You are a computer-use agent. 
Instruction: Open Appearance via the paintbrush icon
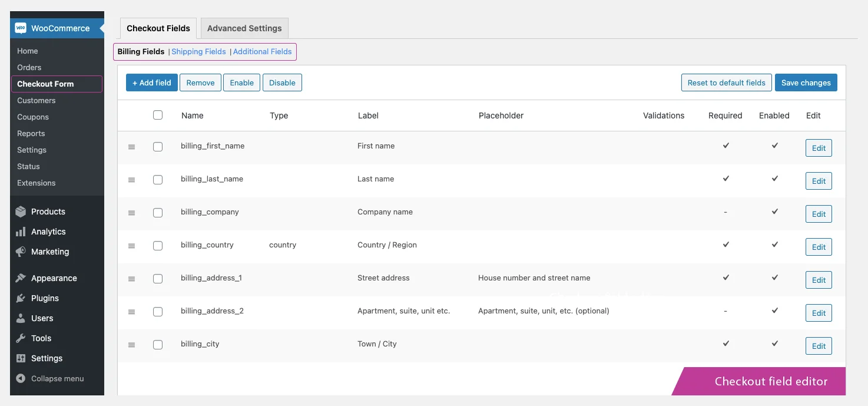point(20,278)
